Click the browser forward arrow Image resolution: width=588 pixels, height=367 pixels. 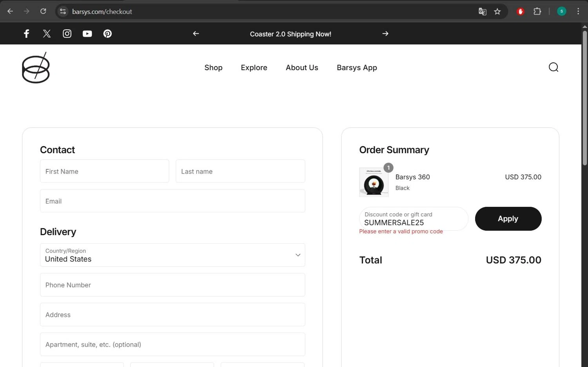(x=27, y=11)
